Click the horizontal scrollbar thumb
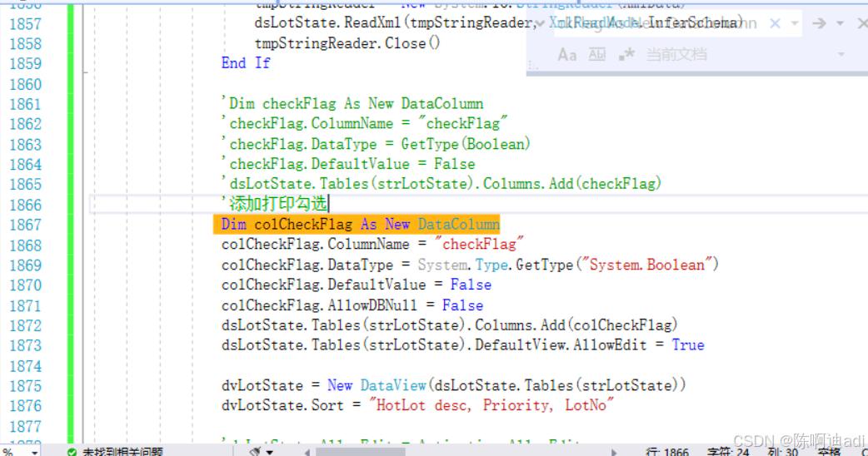This screenshot has height=456, width=868. pyautogui.click(x=361, y=452)
